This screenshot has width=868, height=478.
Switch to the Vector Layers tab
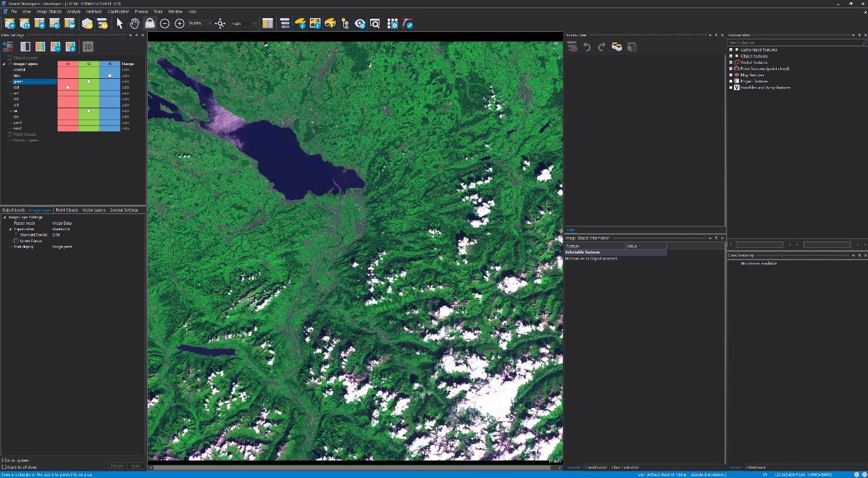click(94, 210)
